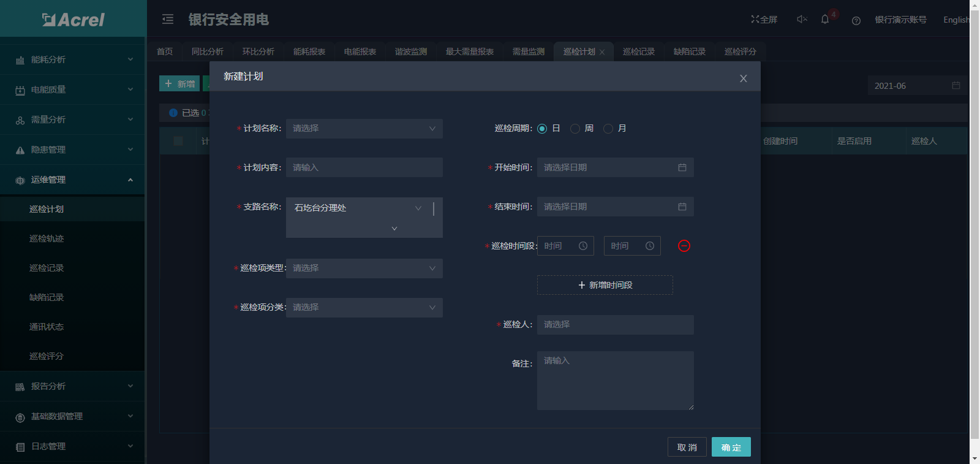Remove time period with red minus icon
Screen dimensions: 980x464
click(x=684, y=246)
